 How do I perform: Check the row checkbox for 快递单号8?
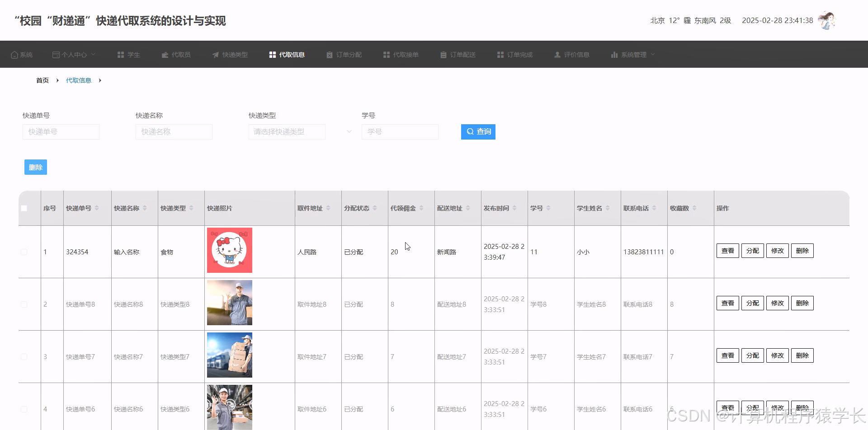click(24, 304)
